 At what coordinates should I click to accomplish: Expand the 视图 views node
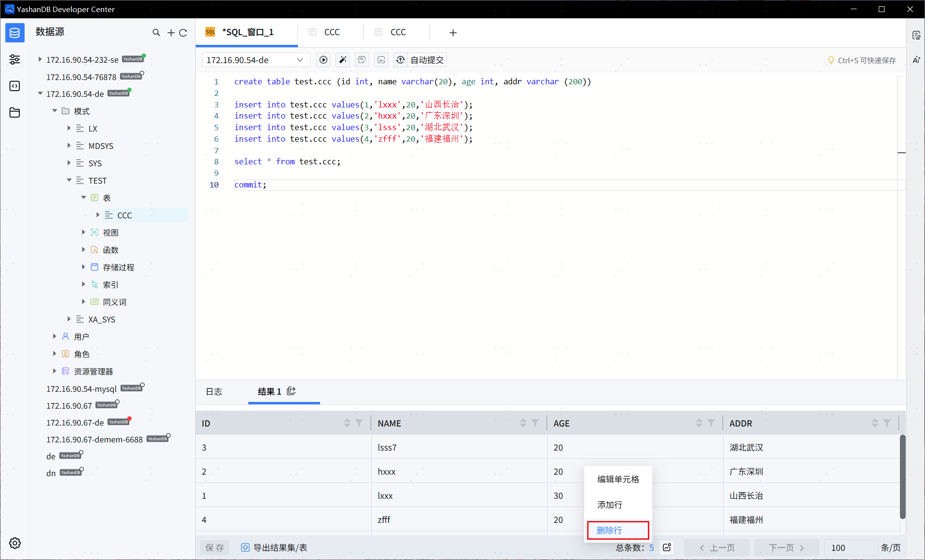point(83,232)
